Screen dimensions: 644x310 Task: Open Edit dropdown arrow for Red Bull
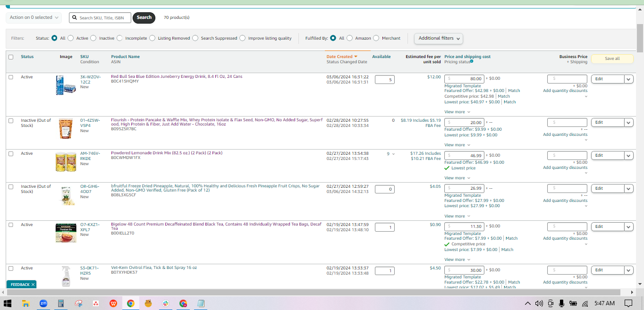[628, 79]
